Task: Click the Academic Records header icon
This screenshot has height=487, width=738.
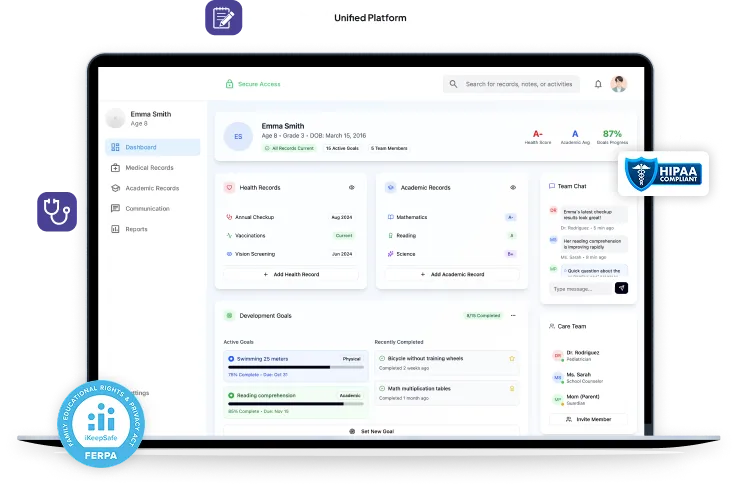Action: (390, 187)
